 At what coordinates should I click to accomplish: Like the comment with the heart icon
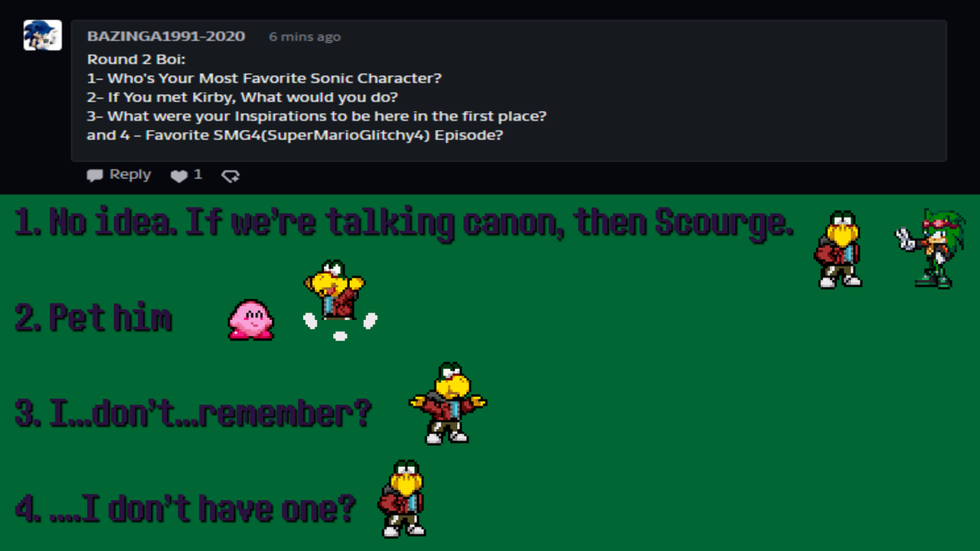click(x=178, y=176)
